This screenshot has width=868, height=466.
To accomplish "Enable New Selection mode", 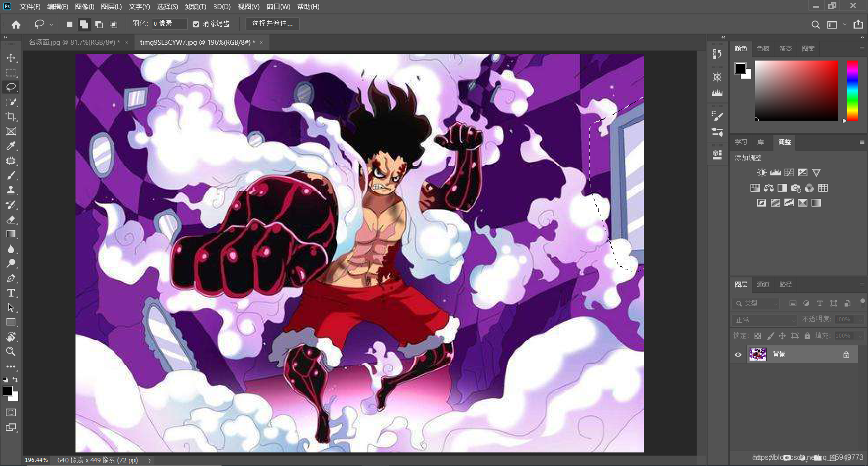I will 69,24.
